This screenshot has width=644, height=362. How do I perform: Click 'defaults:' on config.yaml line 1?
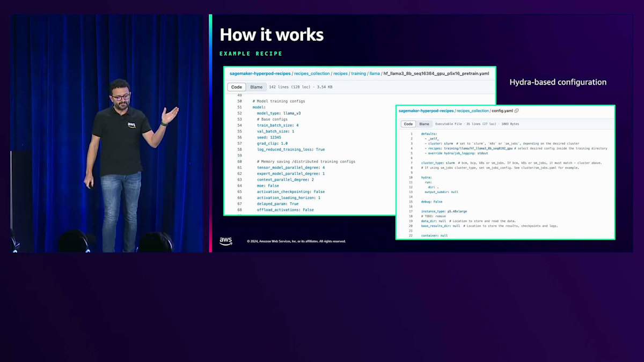[429, 134]
